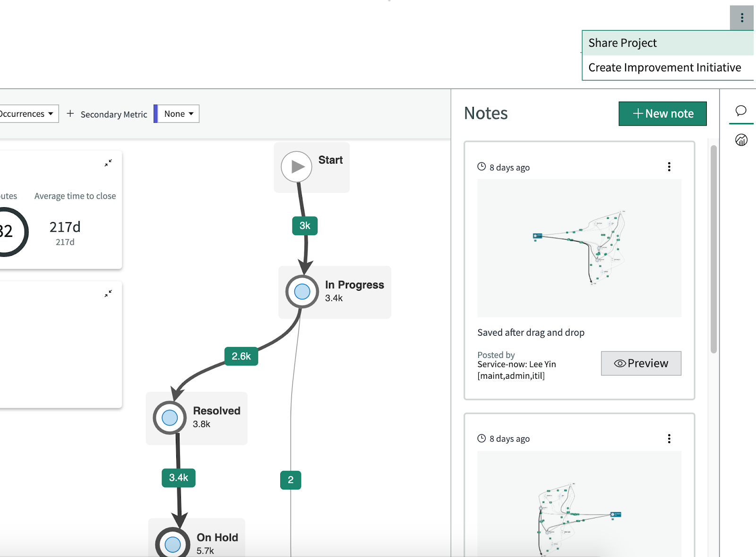Click the vertical ellipsis menu at top right
Image resolution: width=756 pixels, height=557 pixels.
pyautogui.click(x=742, y=17)
